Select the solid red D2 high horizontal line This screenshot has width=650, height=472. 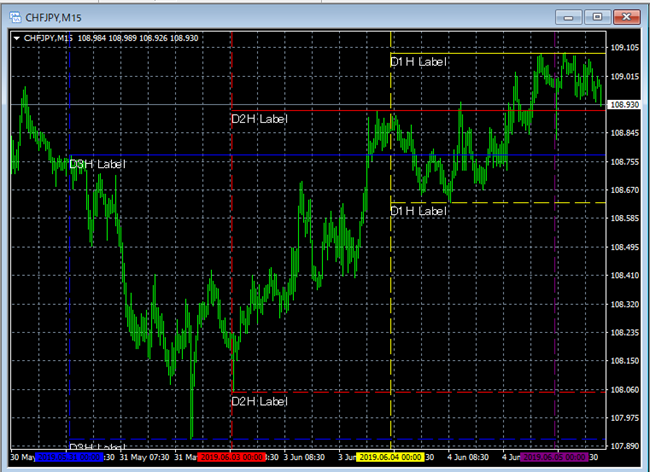tap(418, 111)
